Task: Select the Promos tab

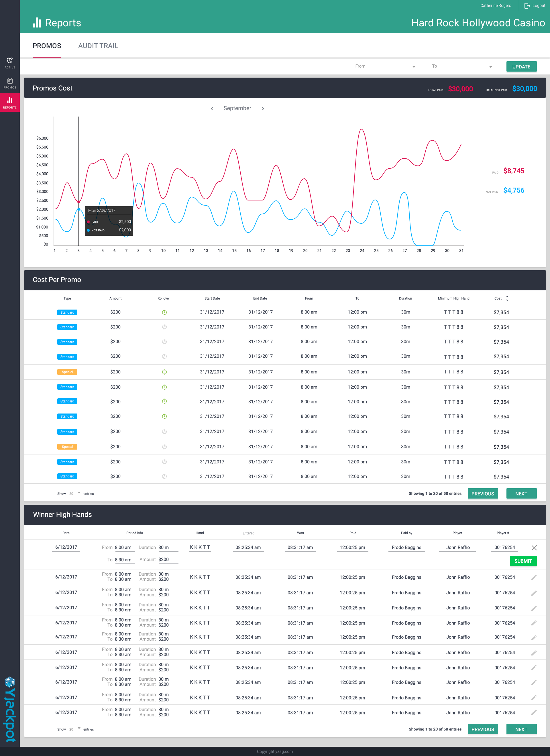Action: coord(47,46)
